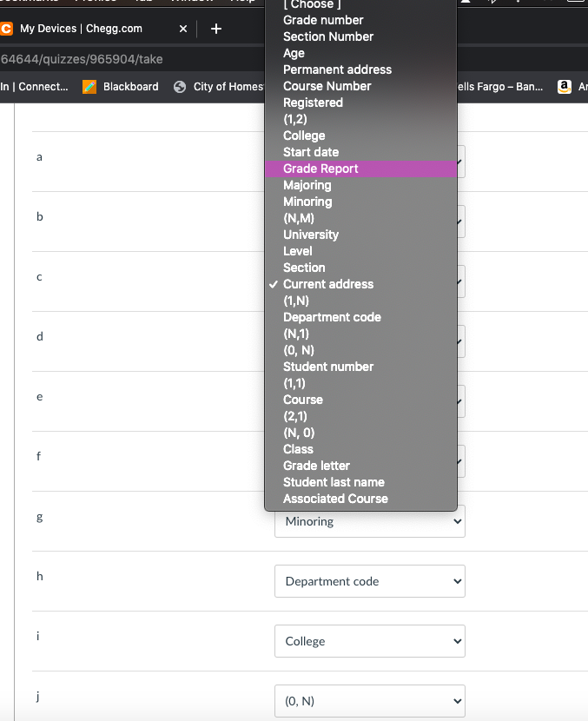Choose 'Majoring' from the list
The width and height of the screenshot is (588, 721).
(x=361, y=185)
